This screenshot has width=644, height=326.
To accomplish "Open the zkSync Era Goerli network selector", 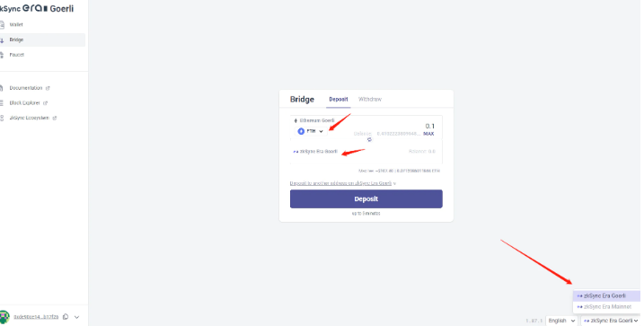I will pos(611,321).
